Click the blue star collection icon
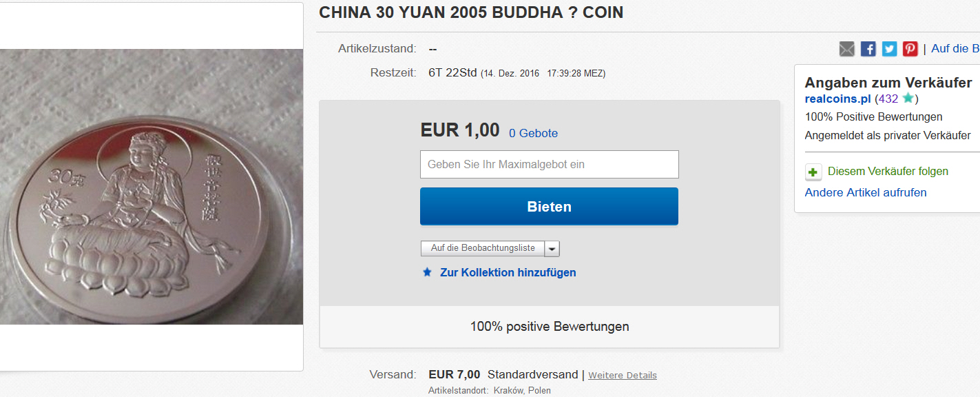 pyautogui.click(x=427, y=272)
